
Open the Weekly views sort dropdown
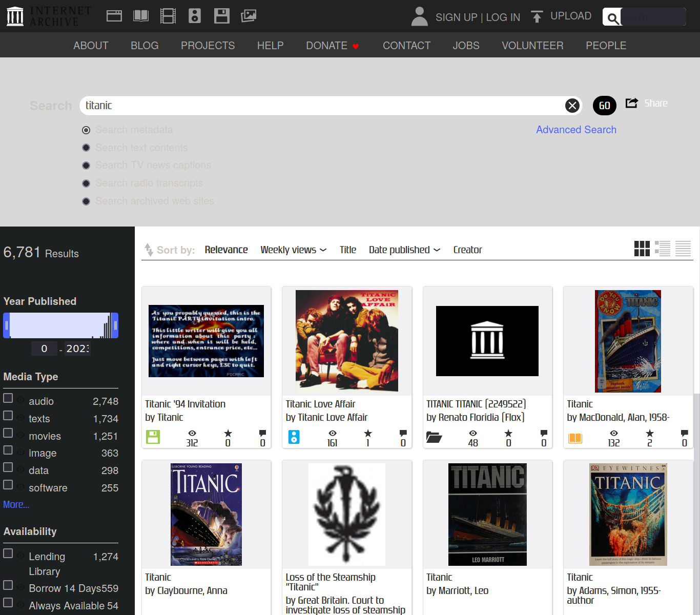pyautogui.click(x=293, y=250)
